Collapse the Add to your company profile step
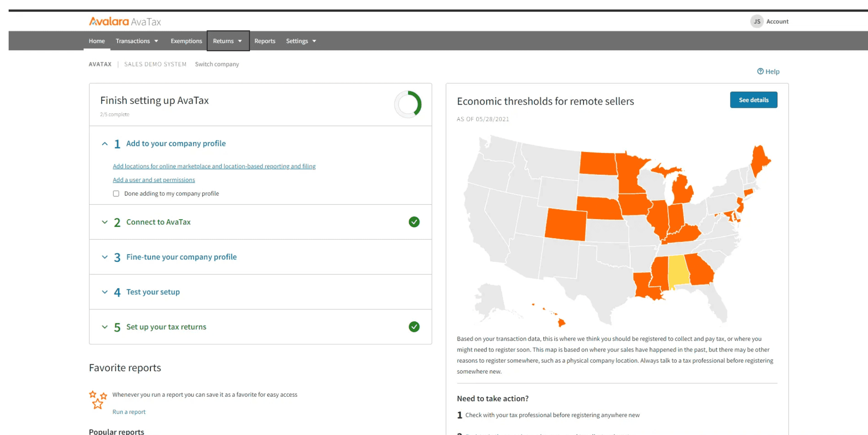Image resolution: width=868 pixels, height=435 pixels. pos(104,143)
